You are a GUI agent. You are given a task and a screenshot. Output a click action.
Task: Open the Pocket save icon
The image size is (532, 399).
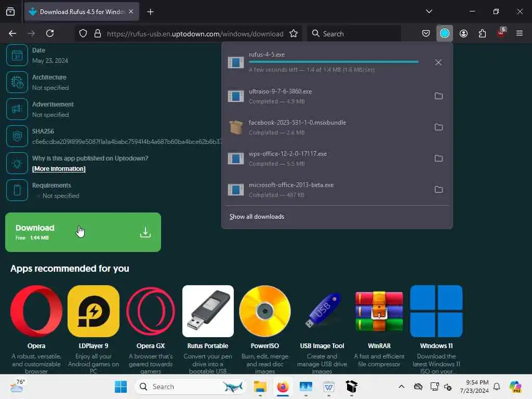[426, 33]
